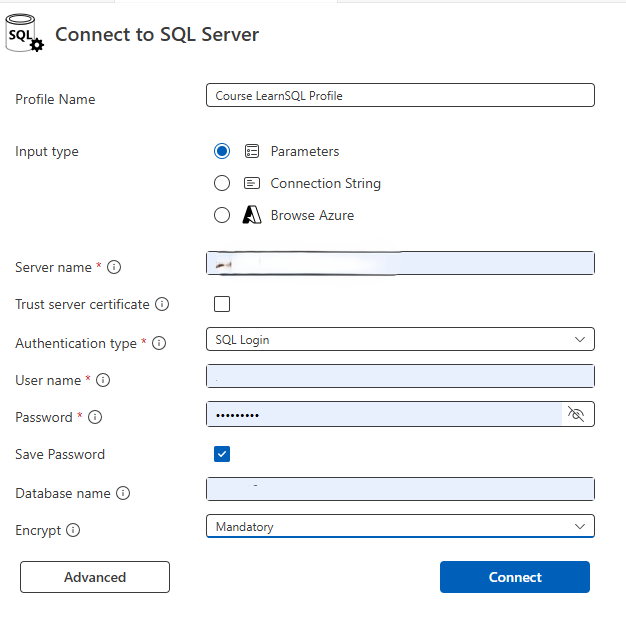Click the Parameters option label
Viewport: 626px width, 619px height.
tap(305, 151)
